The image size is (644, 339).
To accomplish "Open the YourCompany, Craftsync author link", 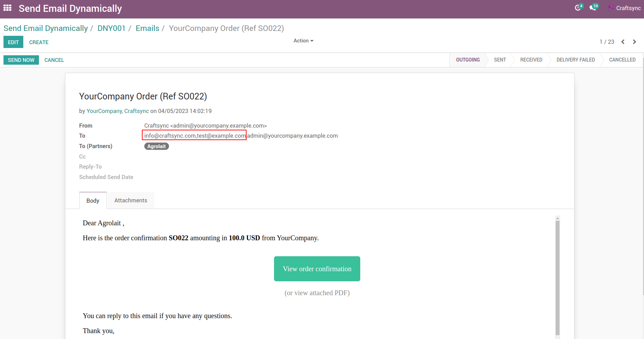I will click(x=118, y=111).
